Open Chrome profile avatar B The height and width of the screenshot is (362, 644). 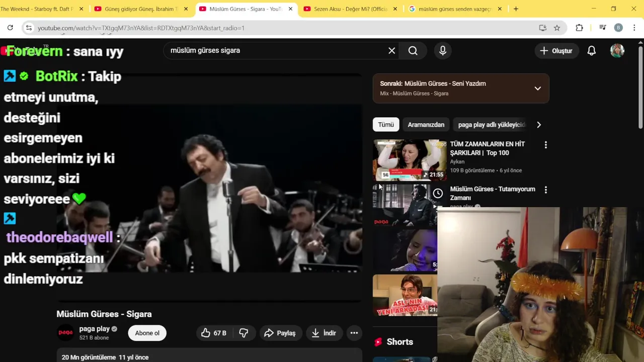(618, 28)
